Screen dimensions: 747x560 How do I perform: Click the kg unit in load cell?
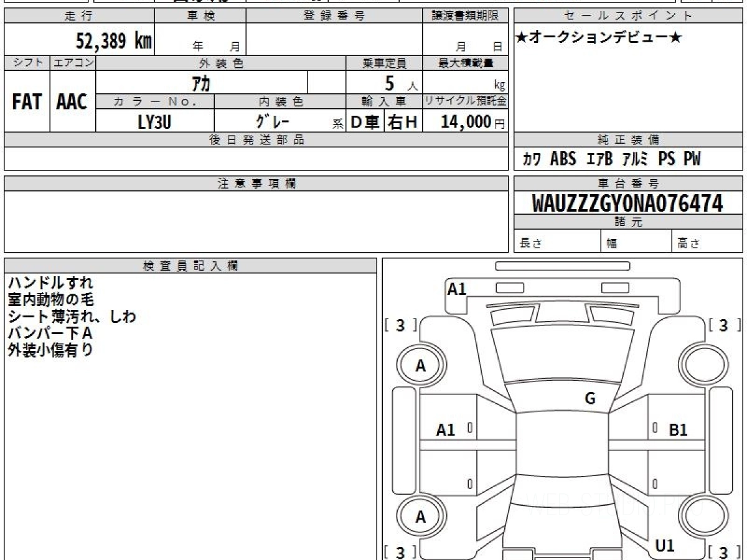tap(499, 85)
